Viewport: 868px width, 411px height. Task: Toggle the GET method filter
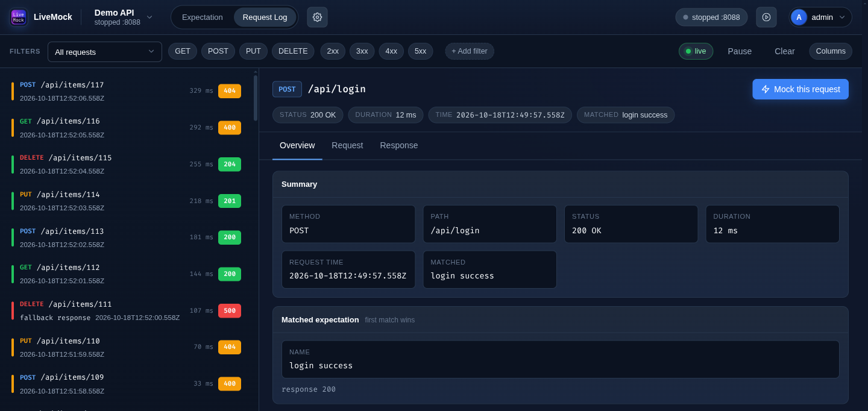pyautogui.click(x=183, y=51)
